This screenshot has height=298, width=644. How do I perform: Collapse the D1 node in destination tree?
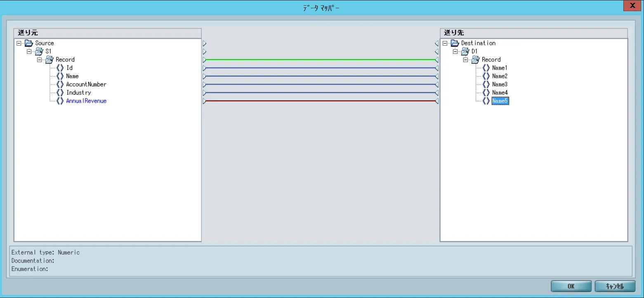tap(455, 52)
